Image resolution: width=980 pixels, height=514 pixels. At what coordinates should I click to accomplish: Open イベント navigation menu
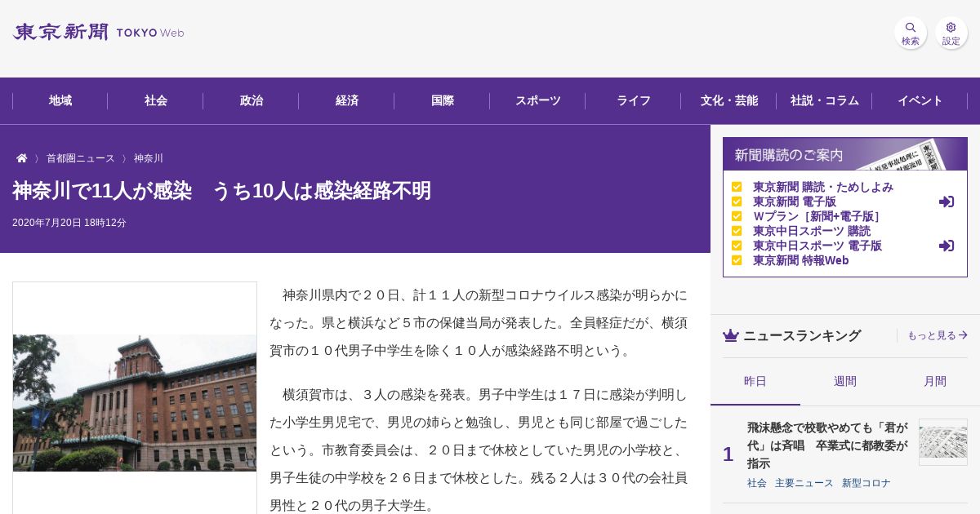click(920, 101)
